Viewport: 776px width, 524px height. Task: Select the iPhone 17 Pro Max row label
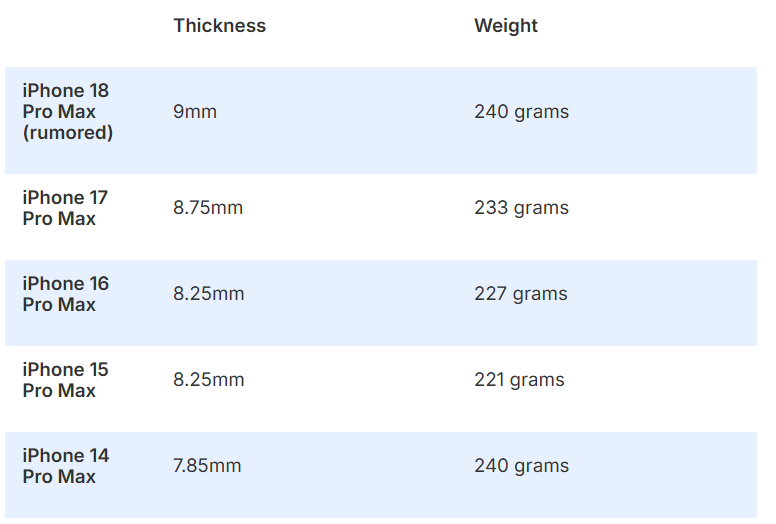(x=65, y=208)
